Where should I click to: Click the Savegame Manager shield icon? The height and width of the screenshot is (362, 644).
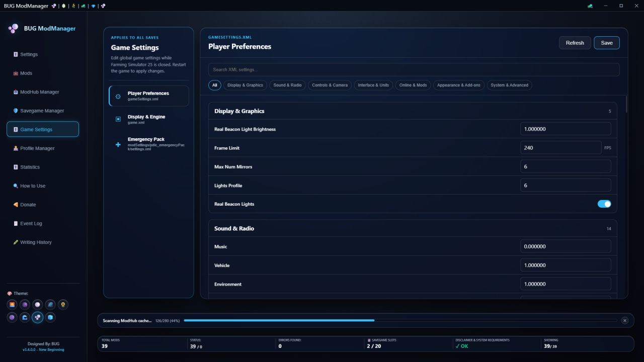16,111
